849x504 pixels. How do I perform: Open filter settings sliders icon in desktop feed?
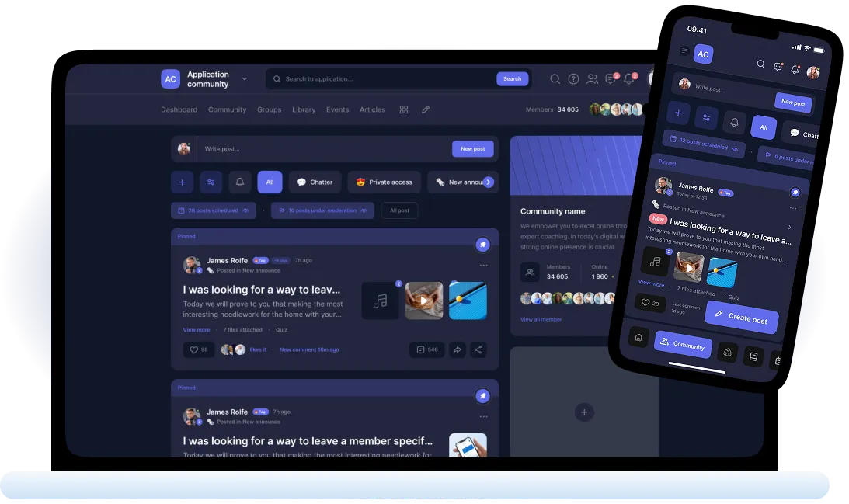coord(211,182)
